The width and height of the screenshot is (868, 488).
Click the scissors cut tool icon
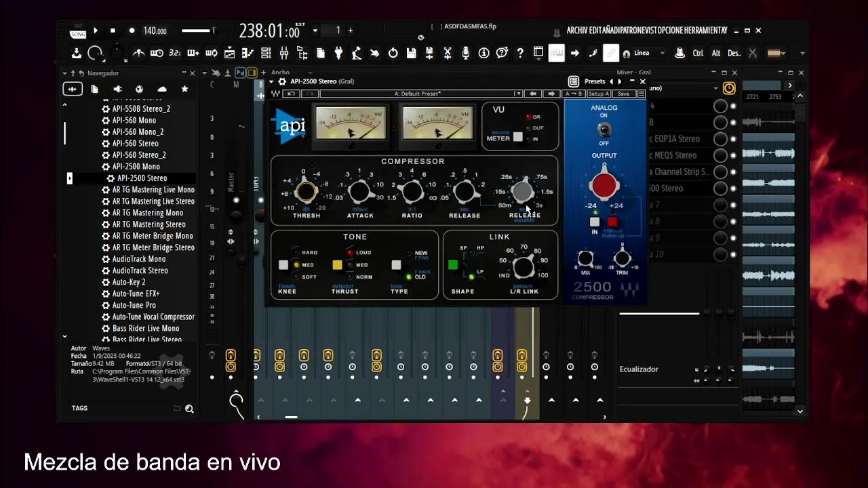point(448,53)
